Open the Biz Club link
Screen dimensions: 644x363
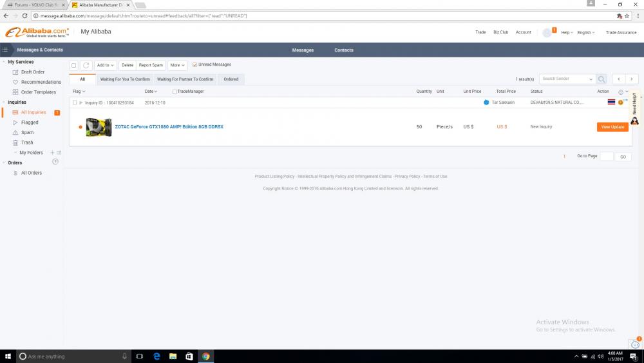(500, 32)
